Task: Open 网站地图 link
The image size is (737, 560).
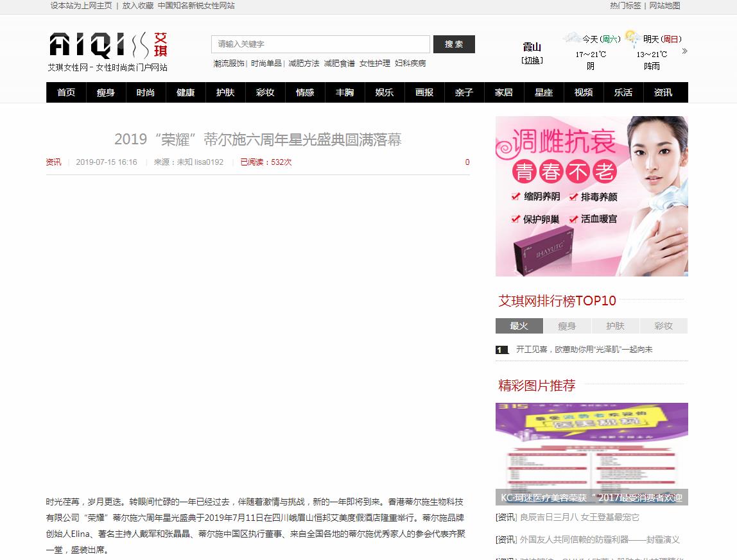Action: [664, 6]
